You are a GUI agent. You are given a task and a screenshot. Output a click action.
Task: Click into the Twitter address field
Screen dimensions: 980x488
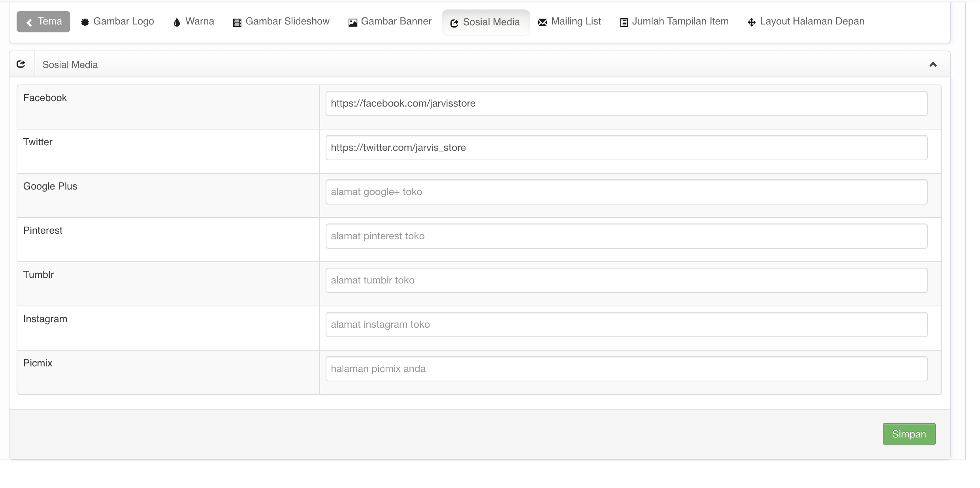coord(626,148)
